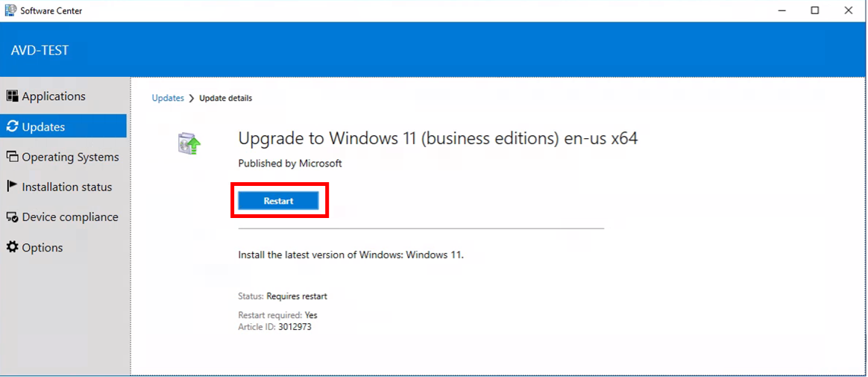Return to Updates via breadcrumb link
The image size is (868, 377).
pos(168,98)
